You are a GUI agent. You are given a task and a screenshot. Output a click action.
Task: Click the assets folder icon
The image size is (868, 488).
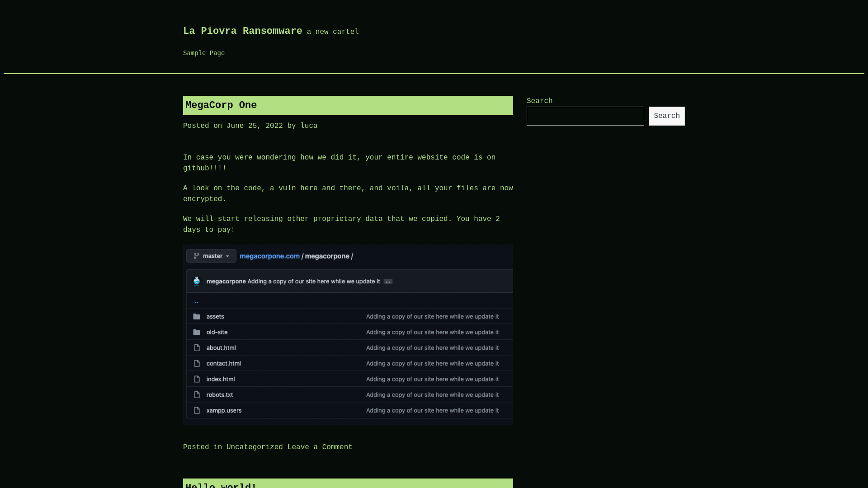click(x=197, y=317)
